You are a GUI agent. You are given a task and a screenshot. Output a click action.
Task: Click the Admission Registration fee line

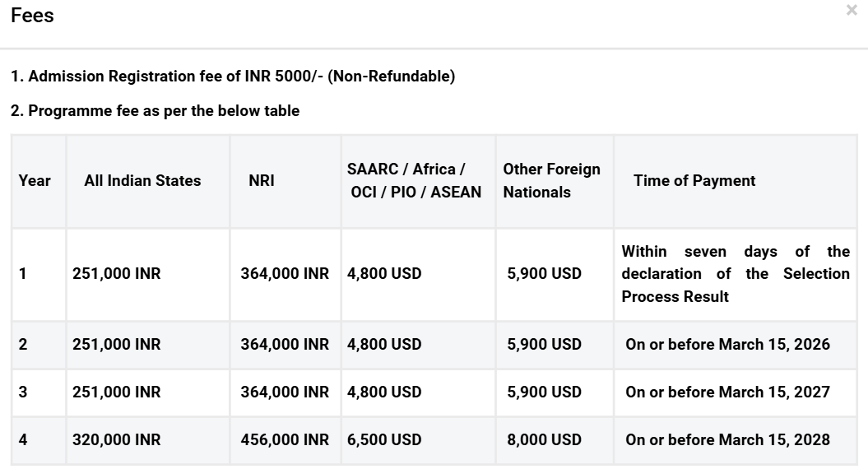[233, 77]
